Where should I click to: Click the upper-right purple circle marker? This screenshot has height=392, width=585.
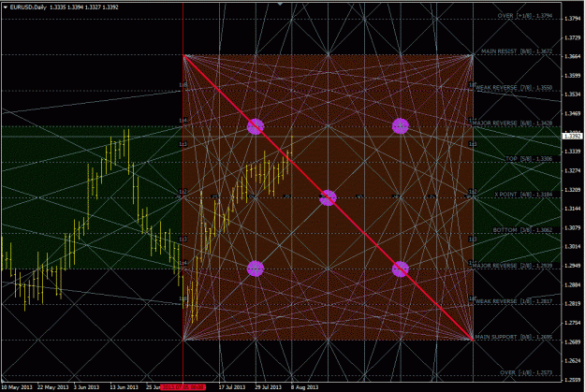pos(401,126)
